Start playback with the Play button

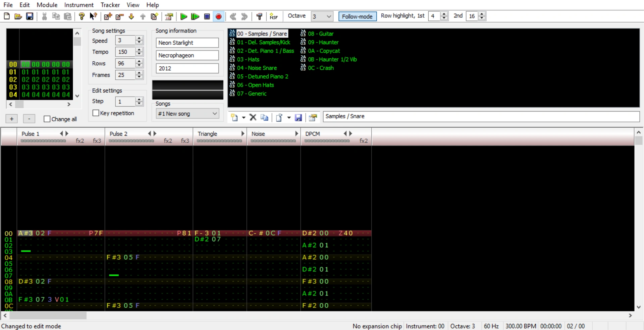(183, 16)
